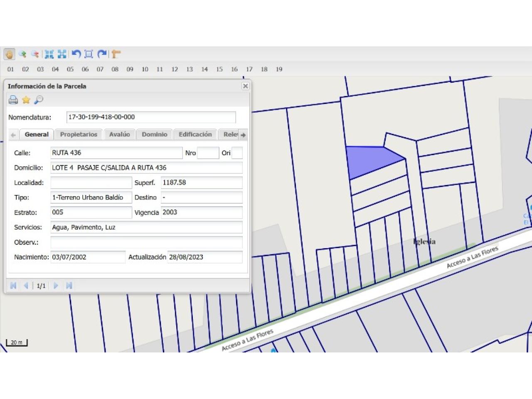Click the redo next view arrow
The image size is (532, 399).
pos(102,54)
